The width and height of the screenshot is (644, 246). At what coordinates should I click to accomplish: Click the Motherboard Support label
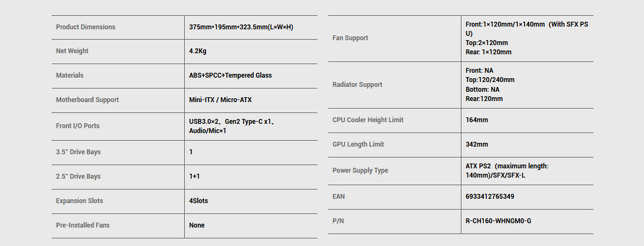tap(87, 100)
